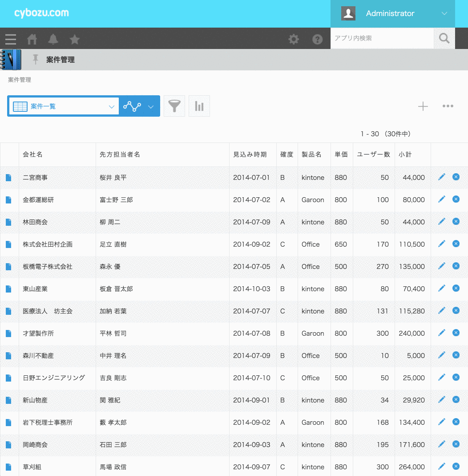The image size is (468, 476).
Task: Click the plus icon to add record
Action: coord(423,106)
